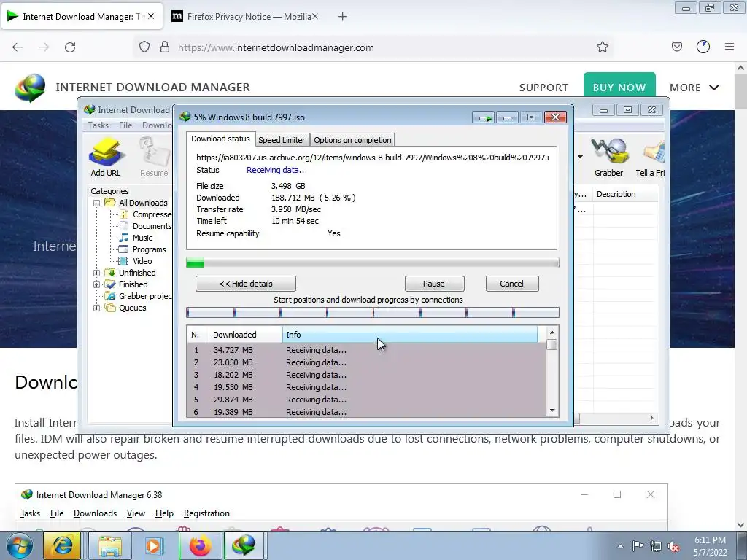The image size is (747, 560).
Task: Collapse the All Downloads tree node
Action: click(97, 203)
